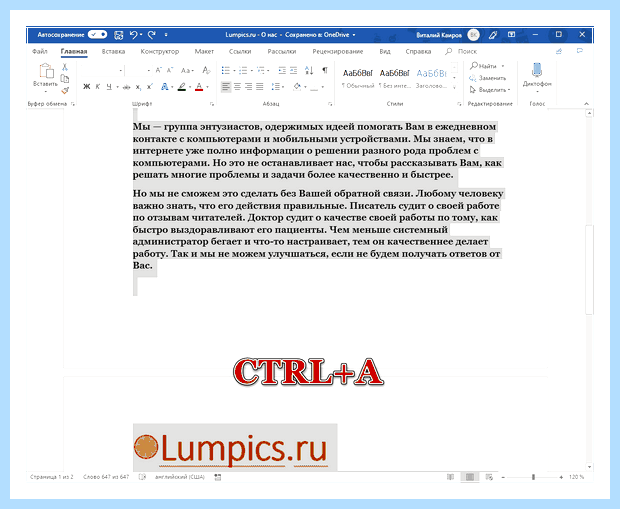Screen dimensions: 620x509
Task: Decrease font size with the smaller A icon
Action: tap(170, 70)
